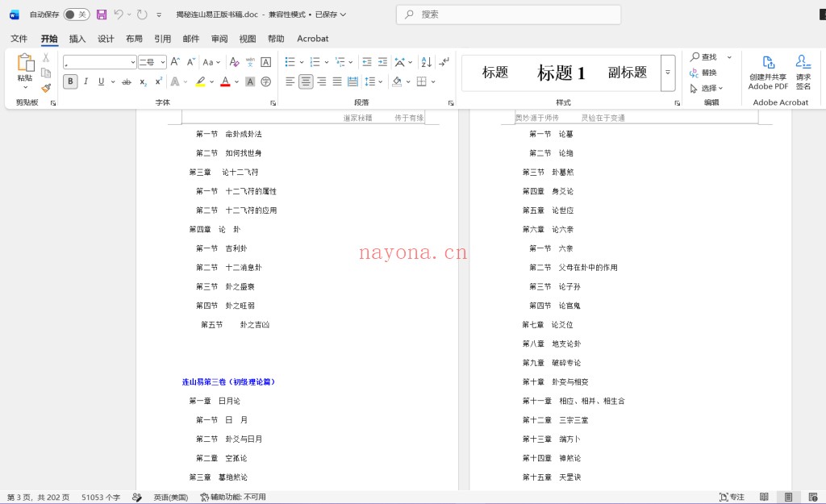Open the Design tab
This screenshot has width=826, height=504.
coord(106,39)
